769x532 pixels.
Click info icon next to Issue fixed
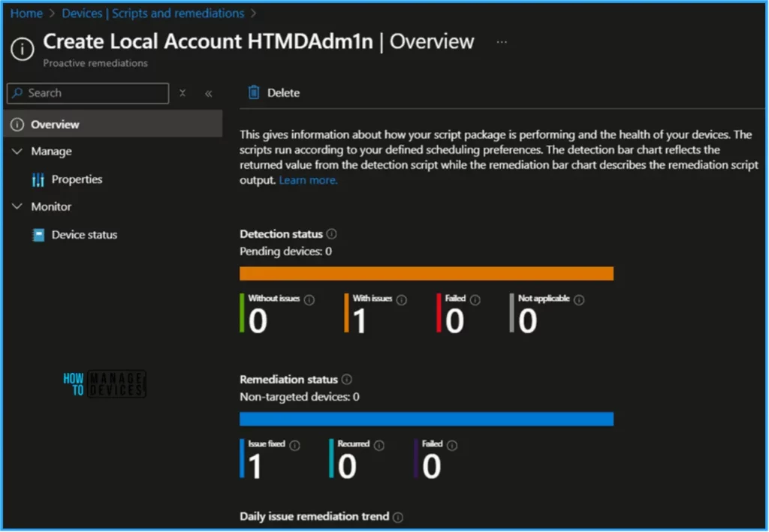coord(294,445)
